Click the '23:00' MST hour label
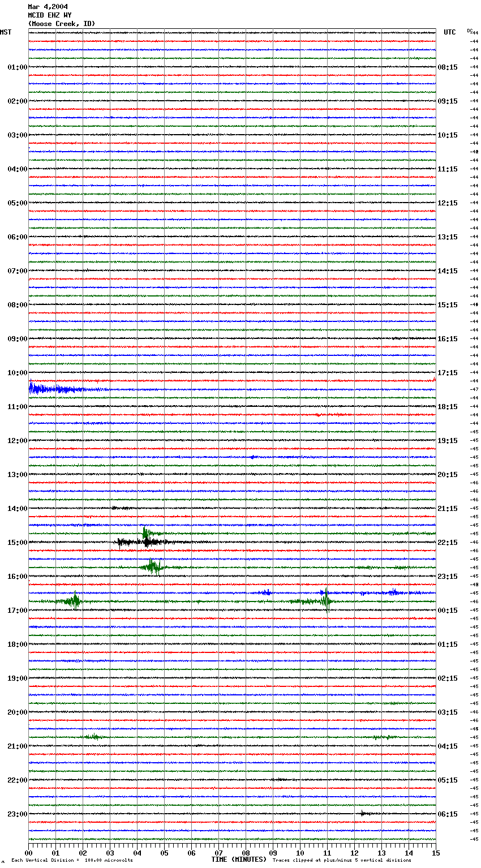This screenshot has height=868, width=481. tap(18, 814)
